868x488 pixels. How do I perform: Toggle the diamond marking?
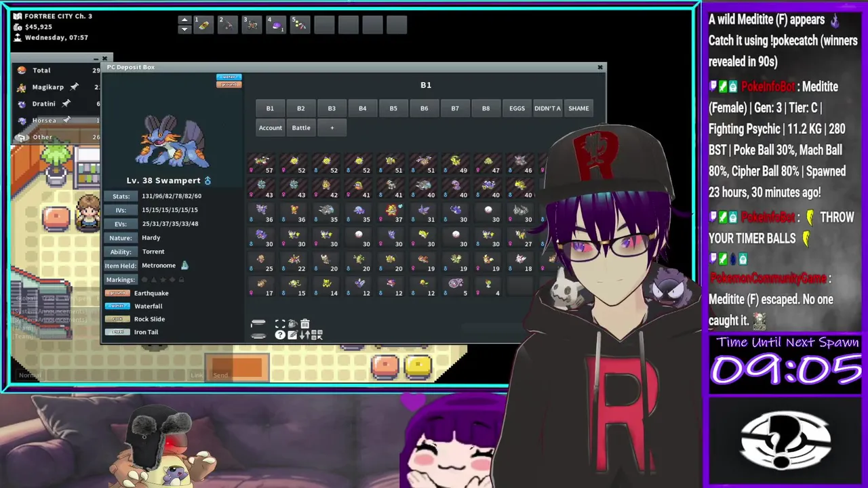tap(172, 279)
